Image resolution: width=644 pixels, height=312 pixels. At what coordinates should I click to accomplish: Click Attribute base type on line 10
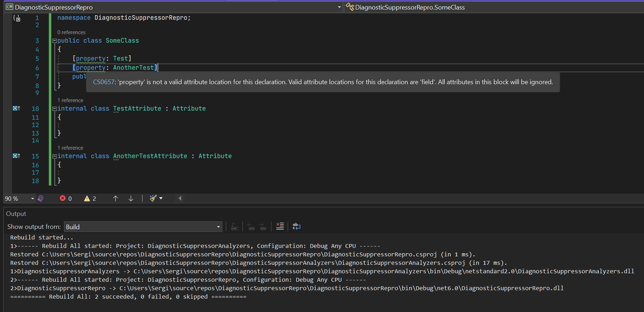tap(189, 108)
